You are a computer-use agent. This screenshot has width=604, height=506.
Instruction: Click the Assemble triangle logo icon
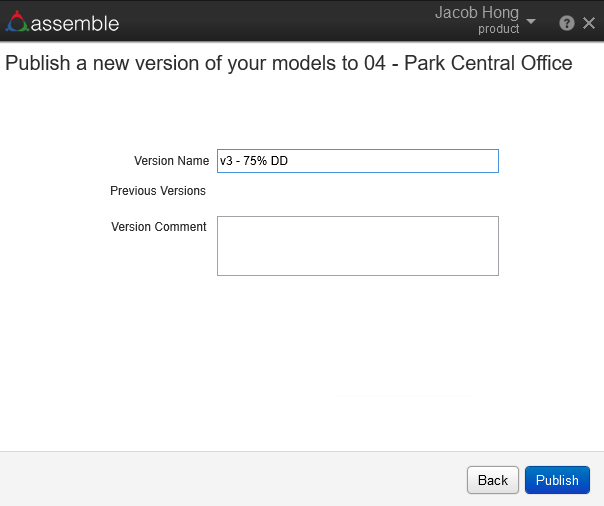pyautogui.click(x=18, y=22)
